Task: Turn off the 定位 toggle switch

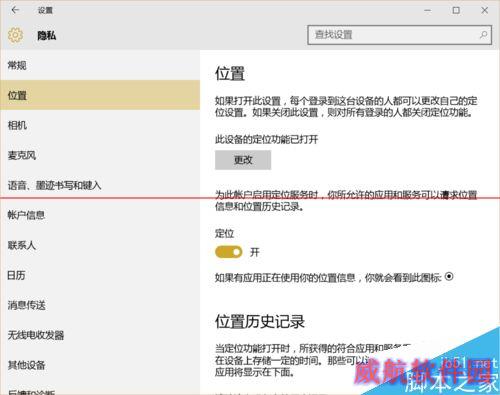Action: click(x=228, y=252)
